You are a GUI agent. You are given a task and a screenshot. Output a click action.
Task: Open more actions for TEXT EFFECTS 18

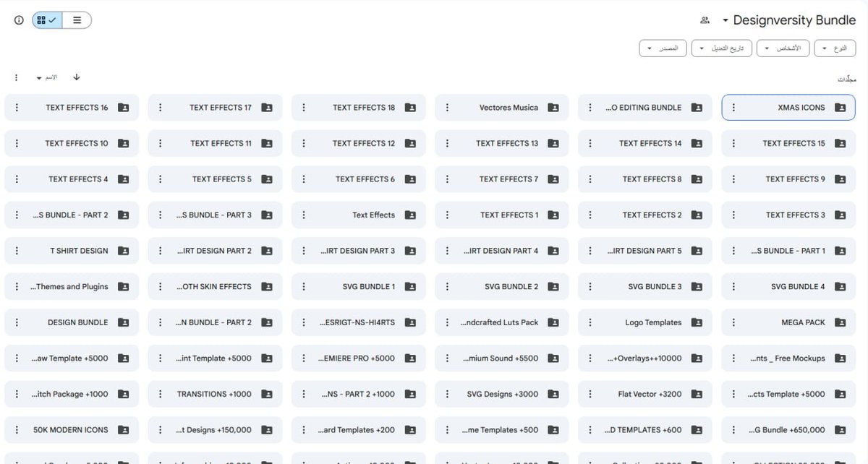tap(304, 108)
